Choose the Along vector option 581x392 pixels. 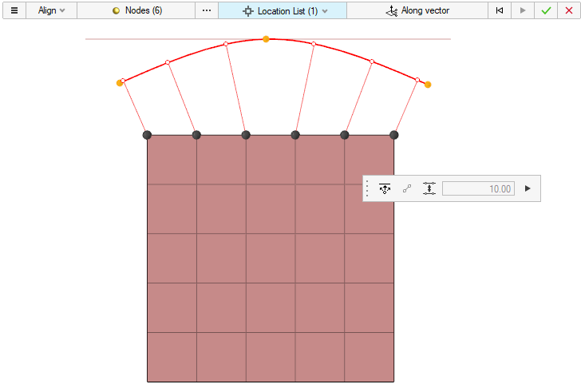(417, 10)
